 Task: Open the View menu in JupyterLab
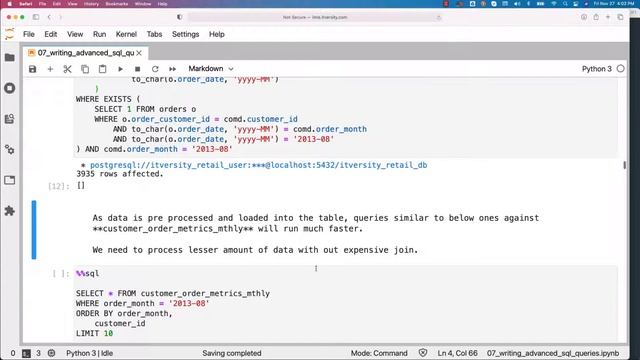click(75, 34)
